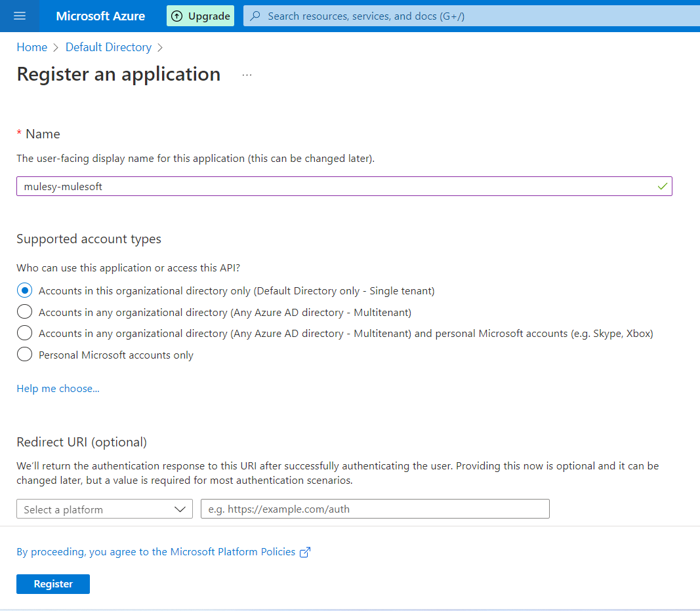The width and height of the screenshot is (700, 611).
Task: Click the Redirect URI input field
Action: tap(375, 509)
